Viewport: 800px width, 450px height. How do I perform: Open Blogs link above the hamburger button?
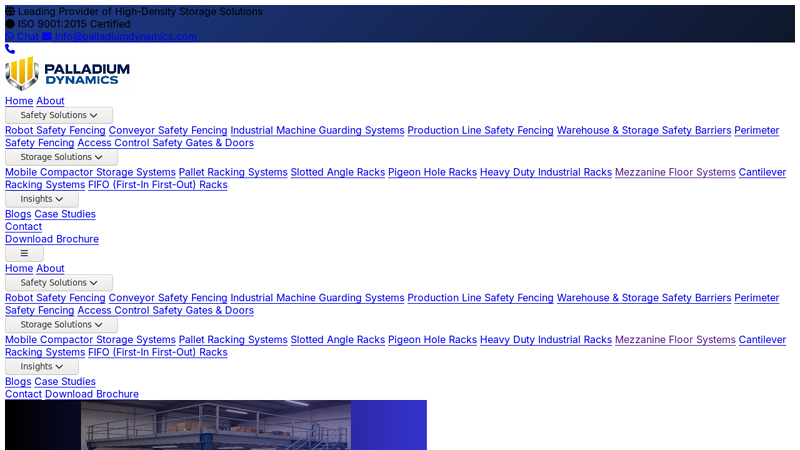pyautogui.click(x=18, y=214)
